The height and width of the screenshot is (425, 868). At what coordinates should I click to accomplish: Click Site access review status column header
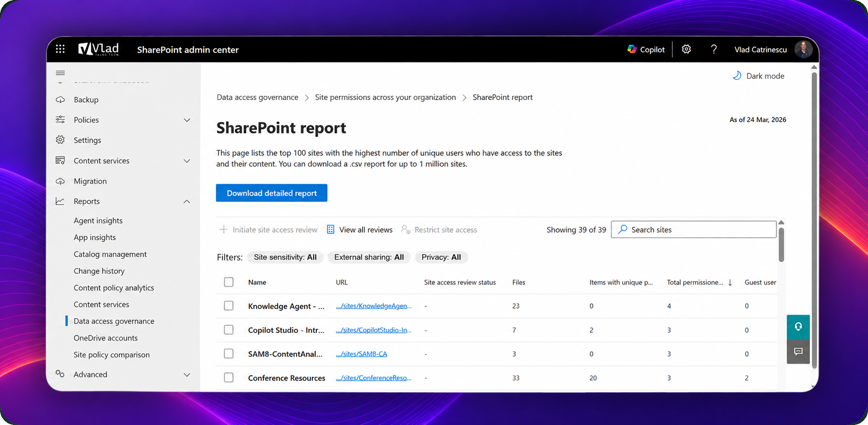click(x=460, y=283)
